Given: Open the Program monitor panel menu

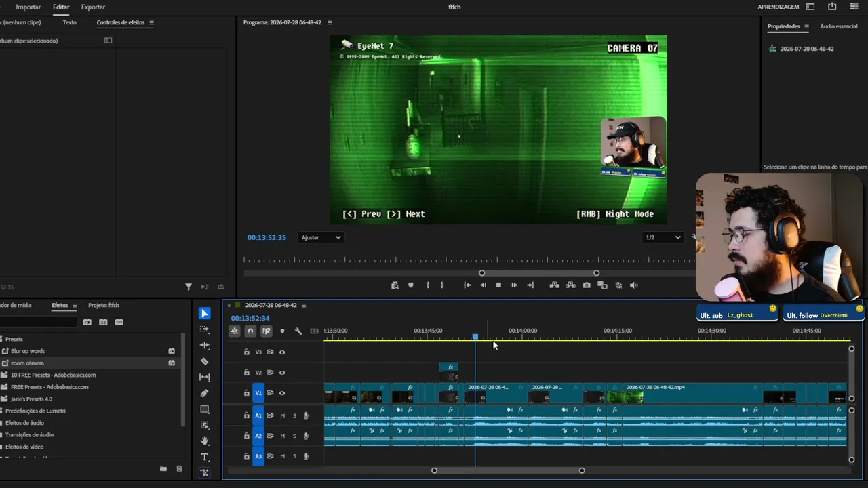Looking at the screenshot, I should click(x=330, y=22).
